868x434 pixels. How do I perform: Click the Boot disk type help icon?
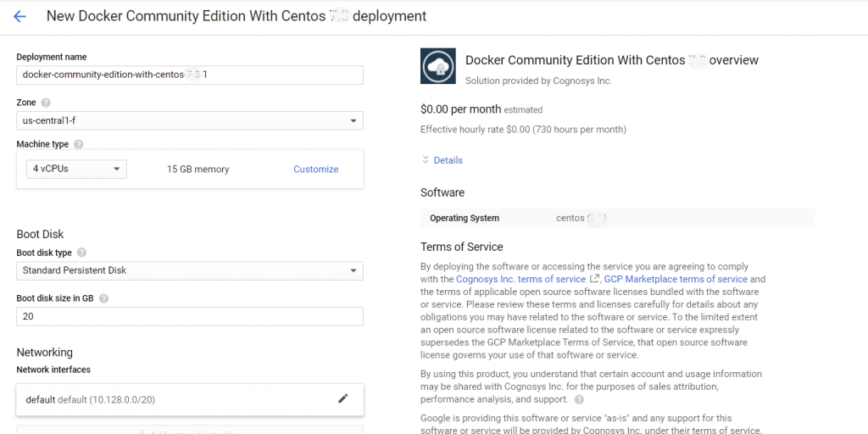tap(81, 253)
